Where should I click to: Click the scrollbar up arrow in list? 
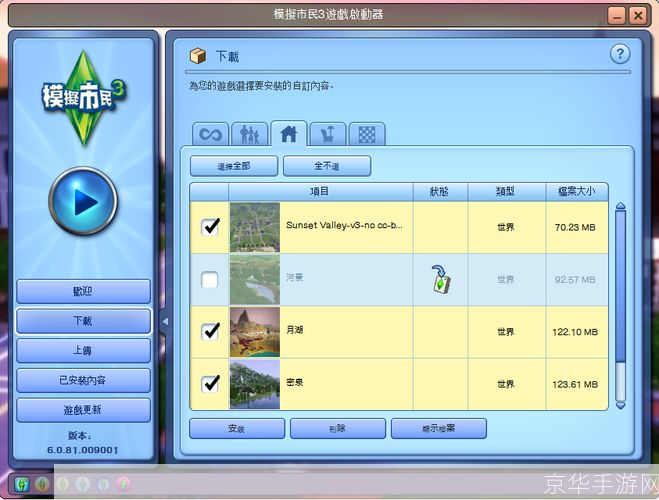620,209
